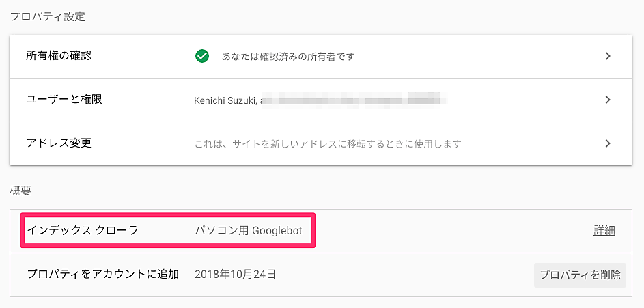Viewport: 644px width, 308px height.
Task: Click the パソコン用 Googlebot value text
Action: [x=248, y=231]
